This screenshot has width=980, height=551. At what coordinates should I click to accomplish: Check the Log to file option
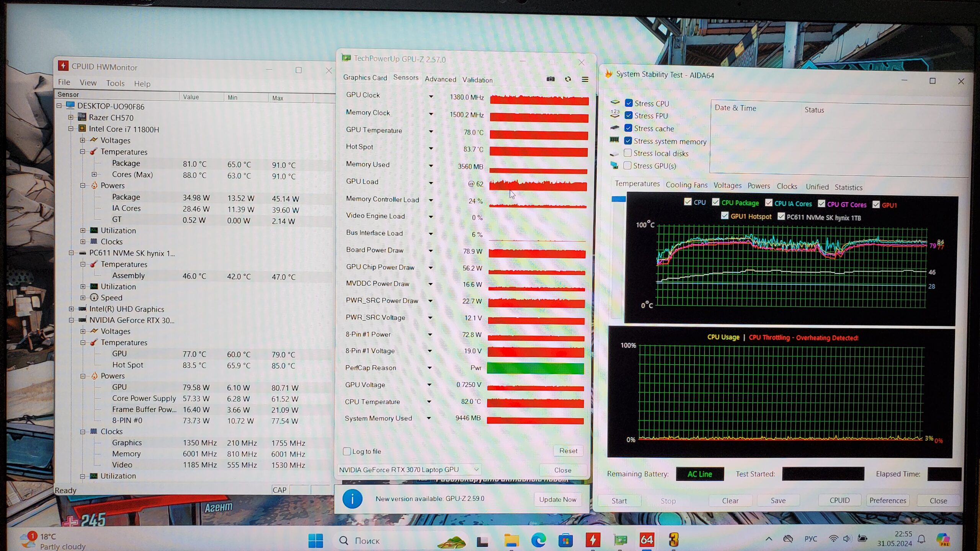pyautogui.click(x=347, y=451)
